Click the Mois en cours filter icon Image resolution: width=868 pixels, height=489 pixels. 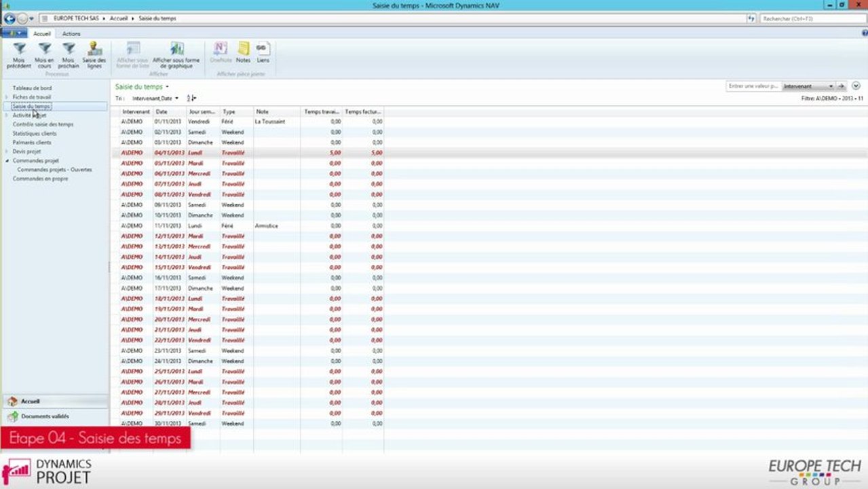45,49
